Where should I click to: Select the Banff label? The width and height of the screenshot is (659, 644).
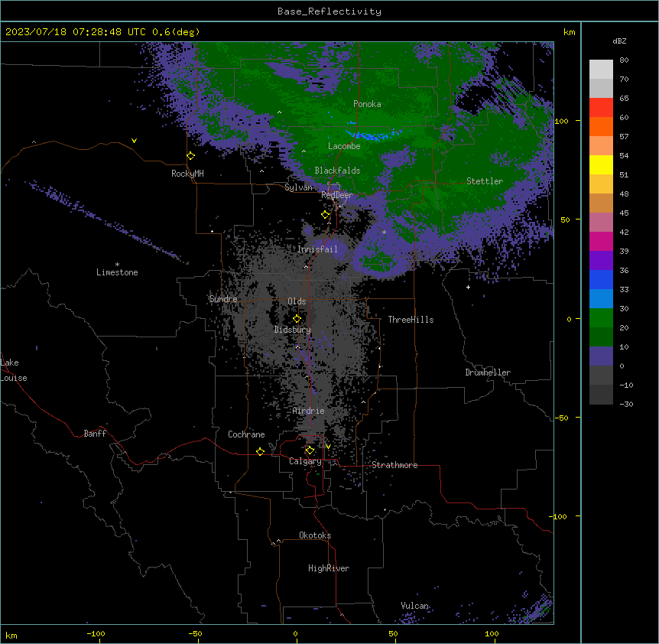pyautogui.click(x=95, y=434)
